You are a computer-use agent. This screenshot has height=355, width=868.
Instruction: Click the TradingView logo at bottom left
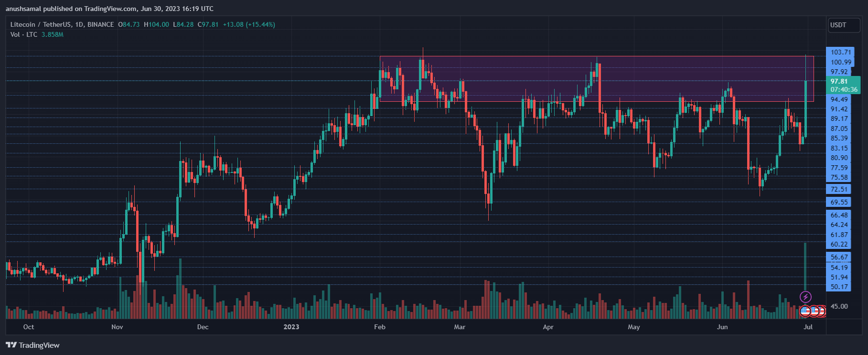click(x=32, y=345)
